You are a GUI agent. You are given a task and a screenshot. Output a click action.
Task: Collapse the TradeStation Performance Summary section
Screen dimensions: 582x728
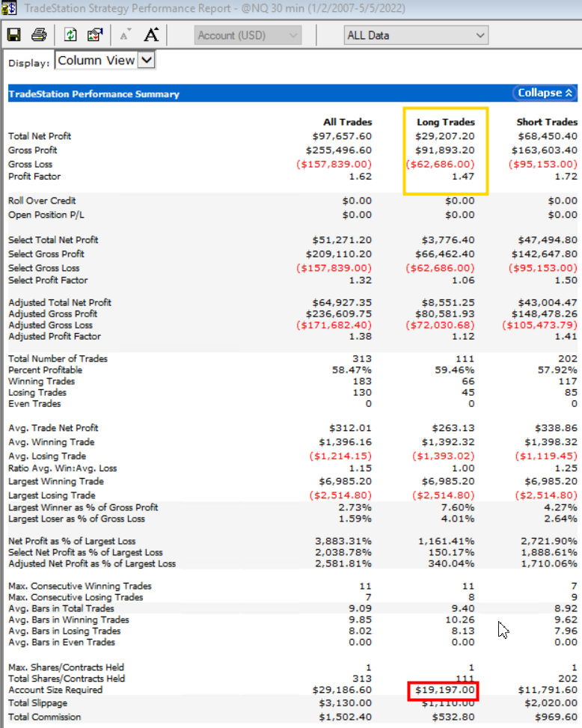545,93
